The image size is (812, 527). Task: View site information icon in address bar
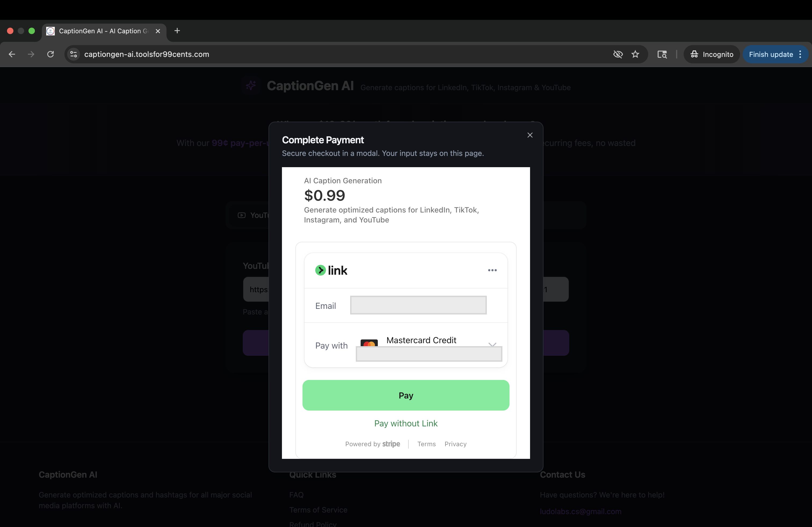pos(73,54)
